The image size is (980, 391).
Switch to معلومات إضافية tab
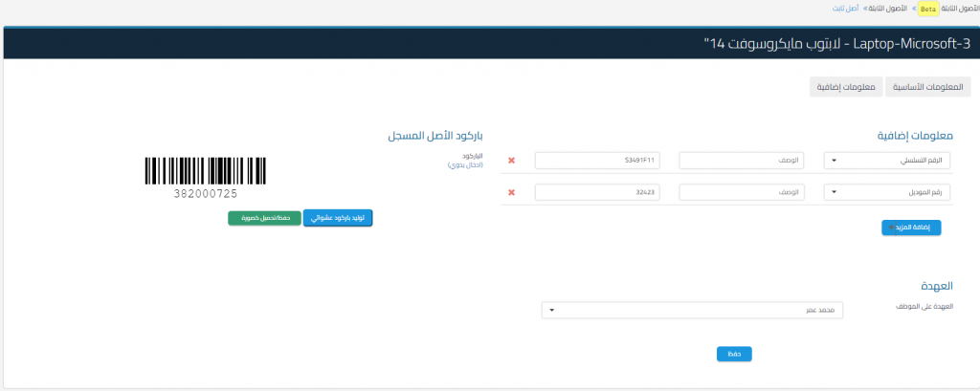click(x=846, y=87)
